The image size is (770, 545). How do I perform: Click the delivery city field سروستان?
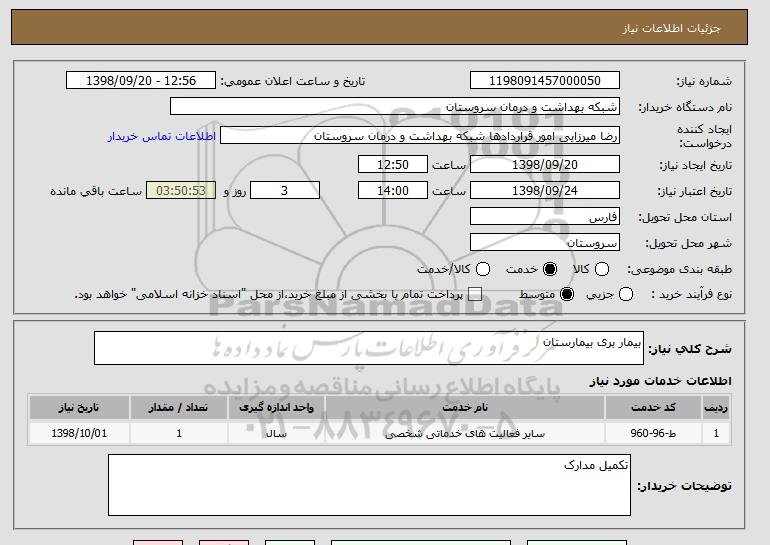[x=545, y=243]
